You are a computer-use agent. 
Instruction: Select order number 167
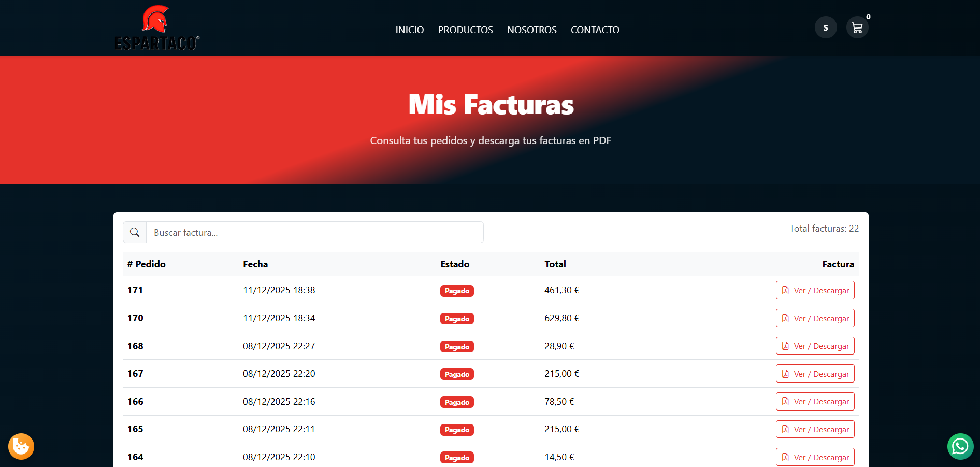pos(135,374)
